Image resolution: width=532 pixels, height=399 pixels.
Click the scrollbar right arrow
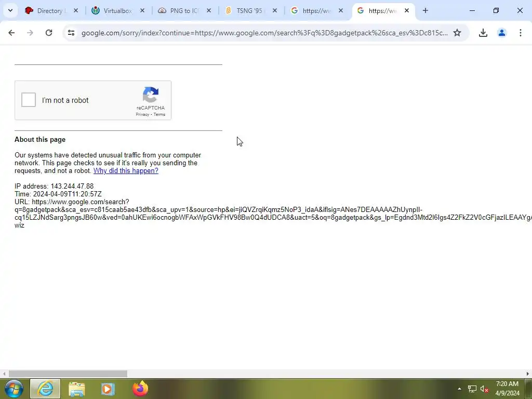pos(528,374)
